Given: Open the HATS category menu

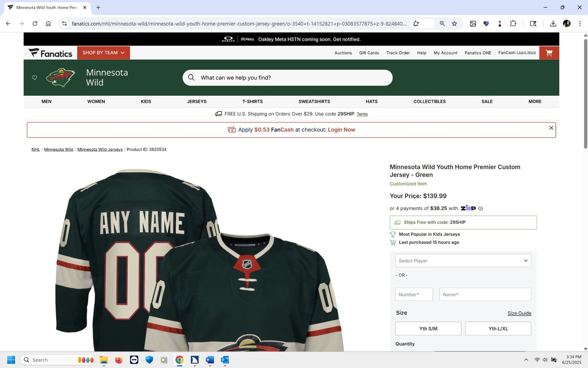Looking at the screenshot, I should tap(372, 102).
